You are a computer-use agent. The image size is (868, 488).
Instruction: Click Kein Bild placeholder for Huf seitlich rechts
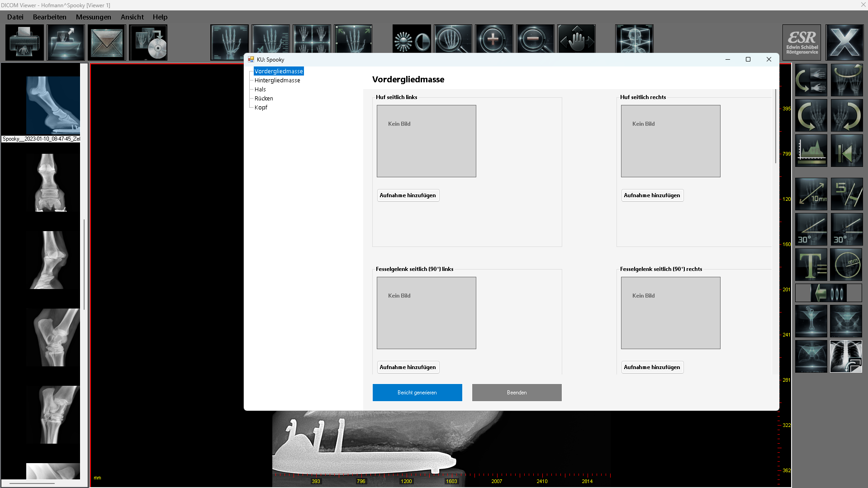tap(671, 141)
